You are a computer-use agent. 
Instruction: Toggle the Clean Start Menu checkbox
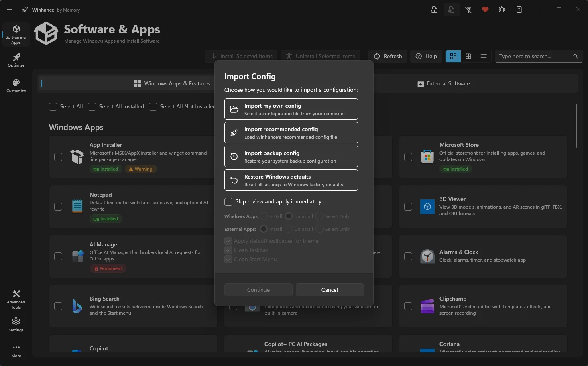click(228, 259)
